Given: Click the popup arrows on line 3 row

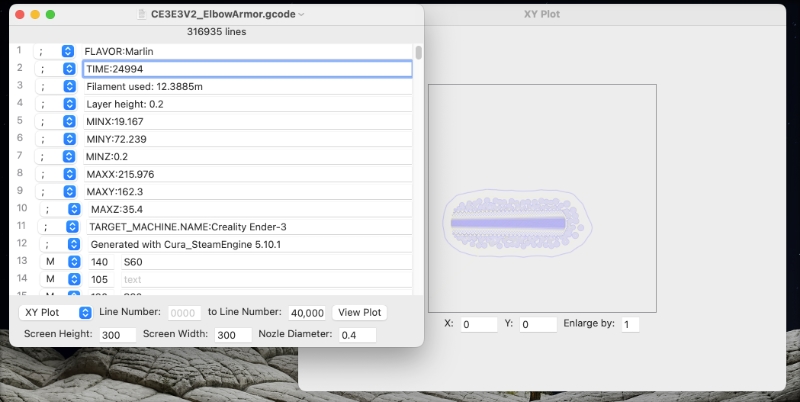Looking at the screenshot, I should [x=68, y=86].
